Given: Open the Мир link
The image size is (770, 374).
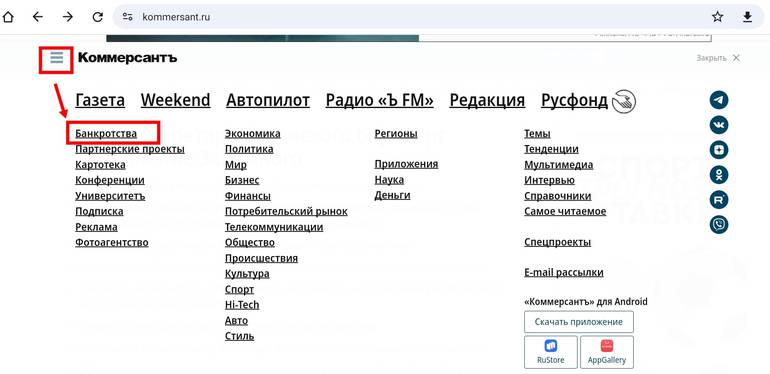Looking at the screenshot, I should pyautogui.click(x=236, y=165).
